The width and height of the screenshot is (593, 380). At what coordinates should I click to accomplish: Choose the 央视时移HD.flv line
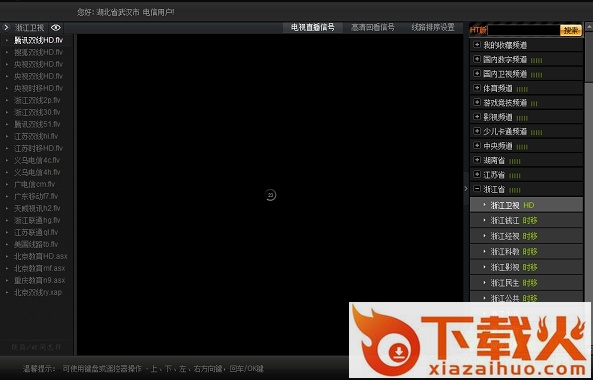point(38,88)
